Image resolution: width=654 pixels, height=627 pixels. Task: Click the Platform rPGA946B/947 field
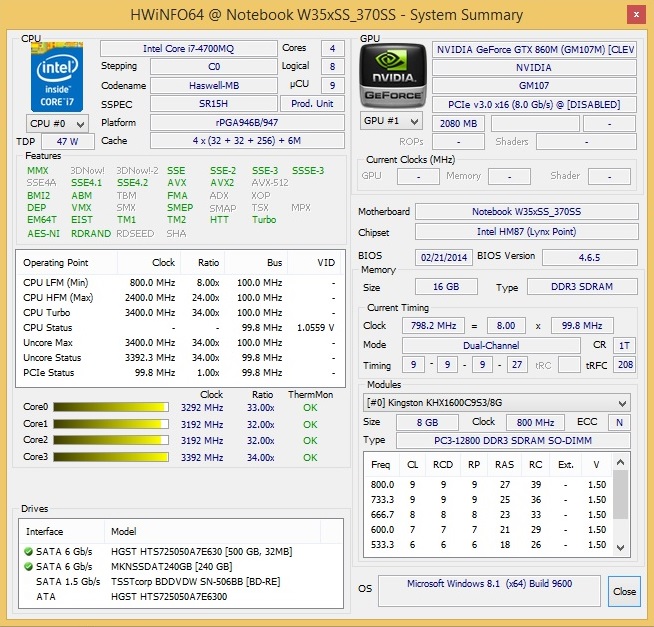[247, 123]
